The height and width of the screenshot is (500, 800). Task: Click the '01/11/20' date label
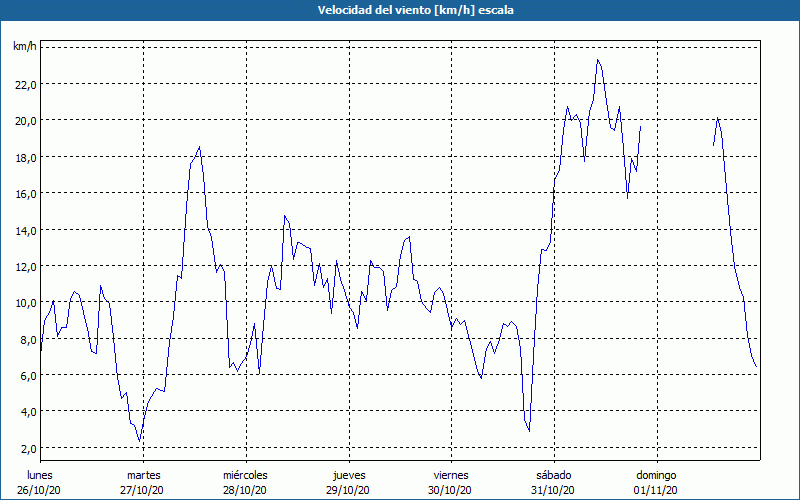[656, 490]
